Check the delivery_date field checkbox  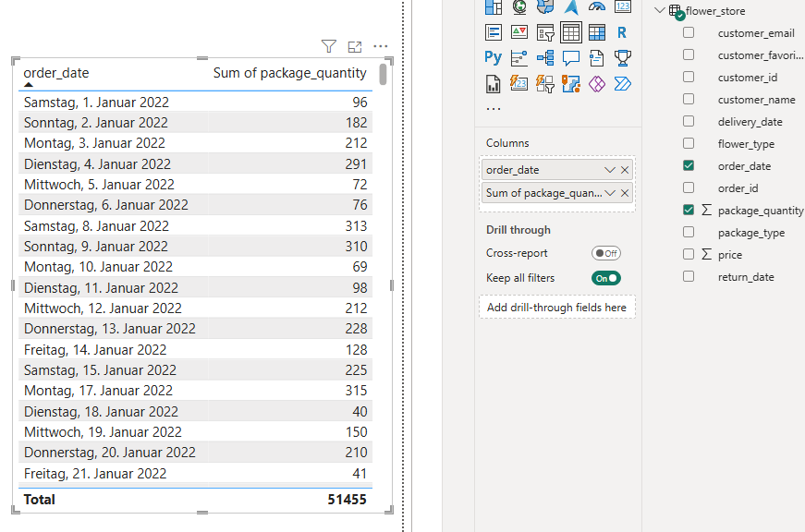pyautogui.click(x=689, y=121)
